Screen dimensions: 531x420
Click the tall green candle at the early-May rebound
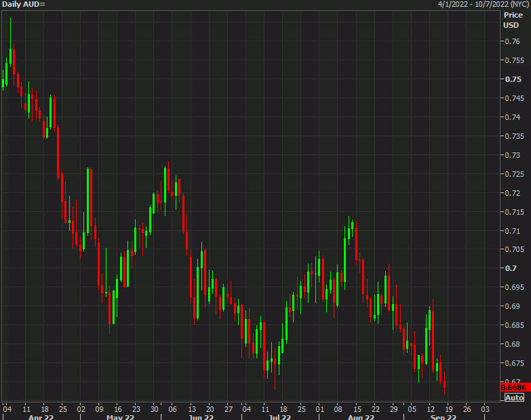(88, 201)
